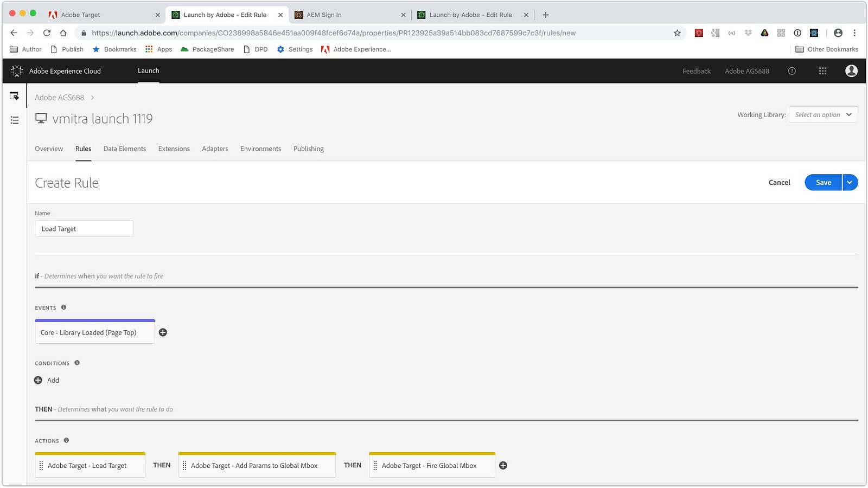Image resolution: width=868 pixels, height=488 pixels.
Task: Open the help question mark icon
Action: pyautogui.click(x=792, y=71)
